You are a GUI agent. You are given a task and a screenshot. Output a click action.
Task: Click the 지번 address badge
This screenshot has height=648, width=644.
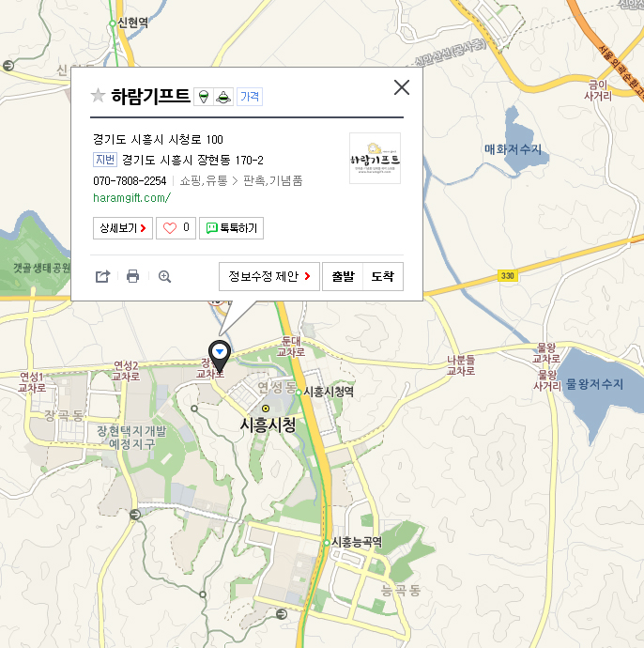[x=105, y=160]
